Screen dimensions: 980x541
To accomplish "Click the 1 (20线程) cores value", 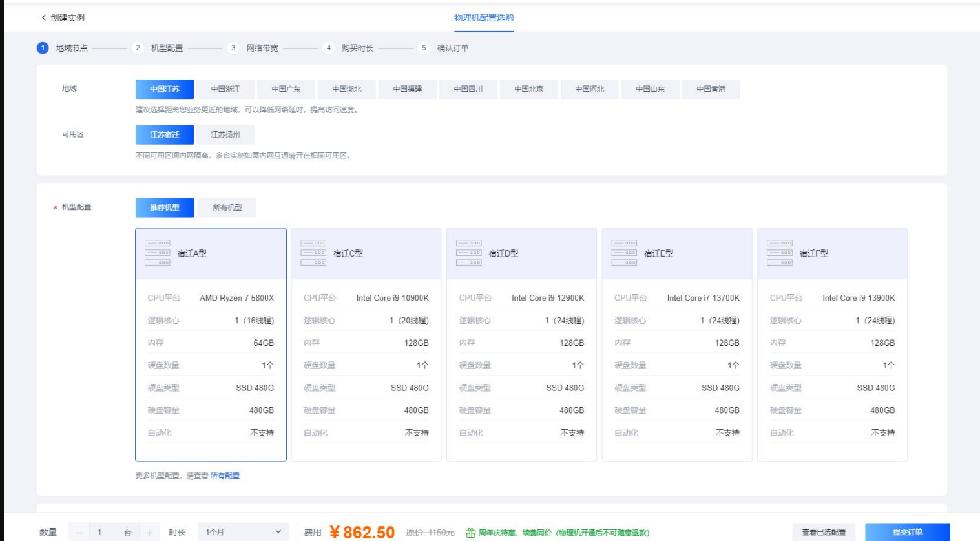I will 410,321.
